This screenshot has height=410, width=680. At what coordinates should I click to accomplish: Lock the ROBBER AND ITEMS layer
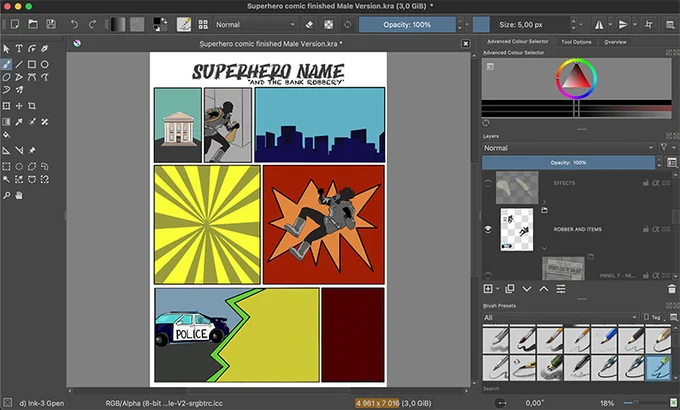[646, 229]
